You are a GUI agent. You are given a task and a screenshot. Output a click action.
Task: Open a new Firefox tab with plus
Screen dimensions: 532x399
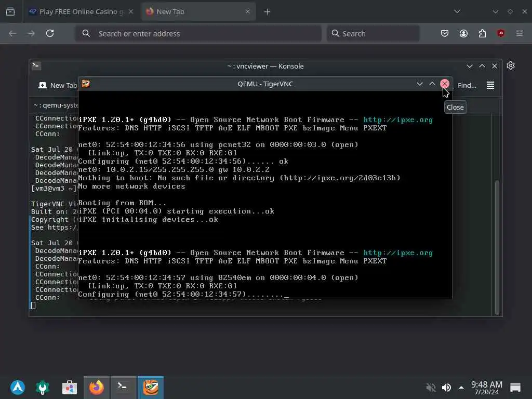(x=268, y=12)
